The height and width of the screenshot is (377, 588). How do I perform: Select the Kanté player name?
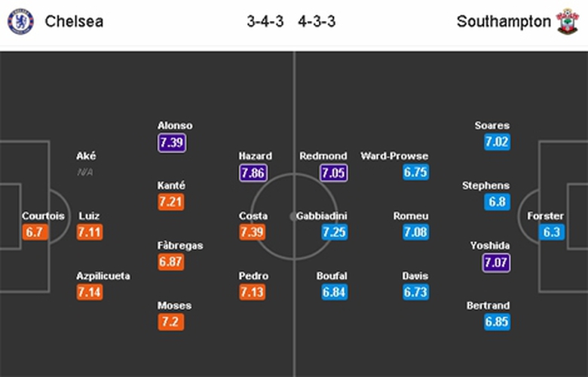tap(172, 185)
